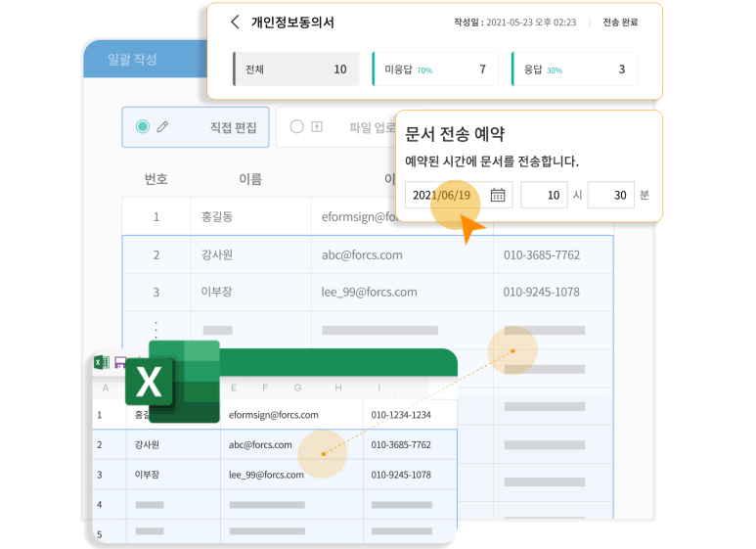This screenshot has height=549, width=756.
Task: Click row number 3 in web table
Action: (156, 292)
